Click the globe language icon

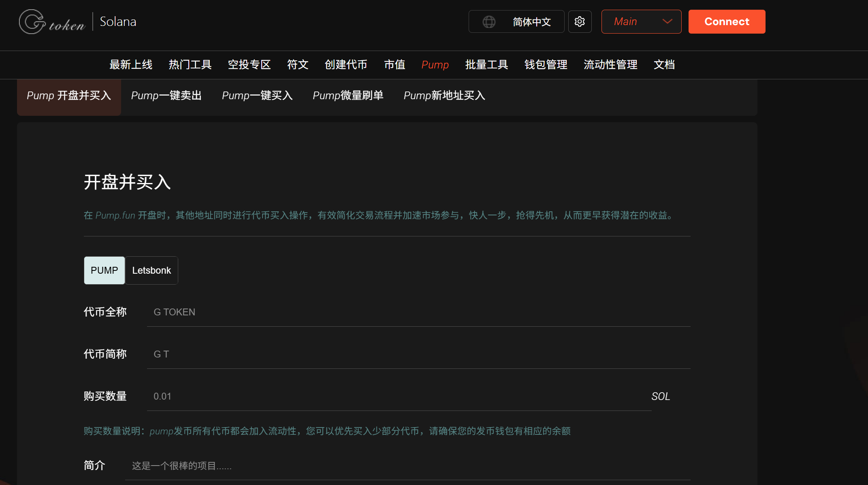coord(489,22)
